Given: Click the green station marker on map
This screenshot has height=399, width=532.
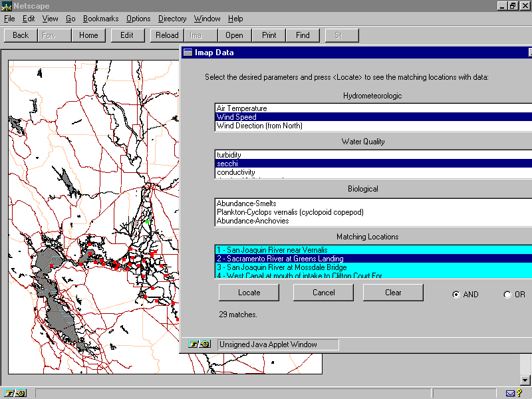Looking at the screenshot, I should point(147,221).
